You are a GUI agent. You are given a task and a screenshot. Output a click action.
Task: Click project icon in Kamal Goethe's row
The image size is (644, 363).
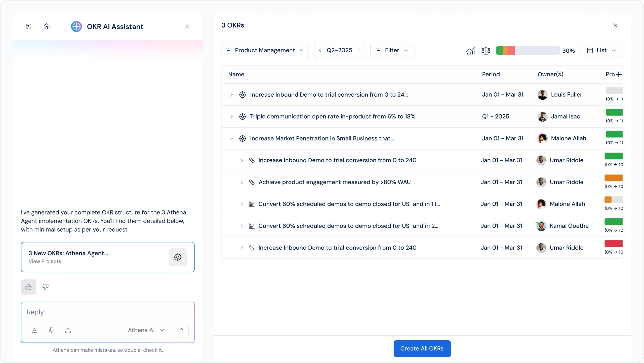[252, 226]
